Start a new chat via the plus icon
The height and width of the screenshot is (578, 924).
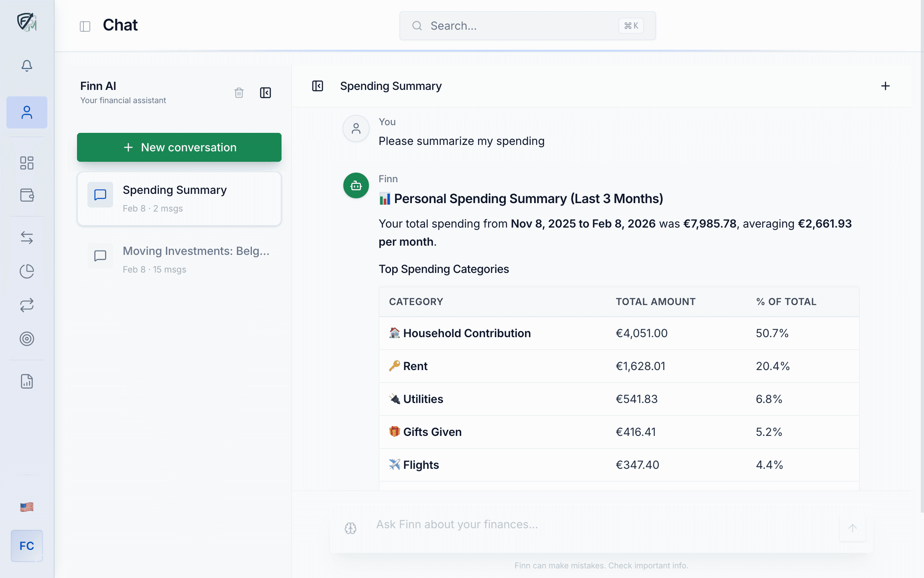pos(885,85)
